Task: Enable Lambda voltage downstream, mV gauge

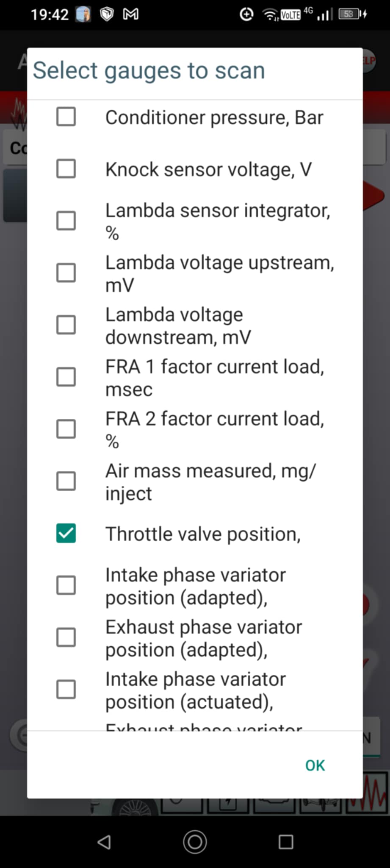Action: point(66,325)
